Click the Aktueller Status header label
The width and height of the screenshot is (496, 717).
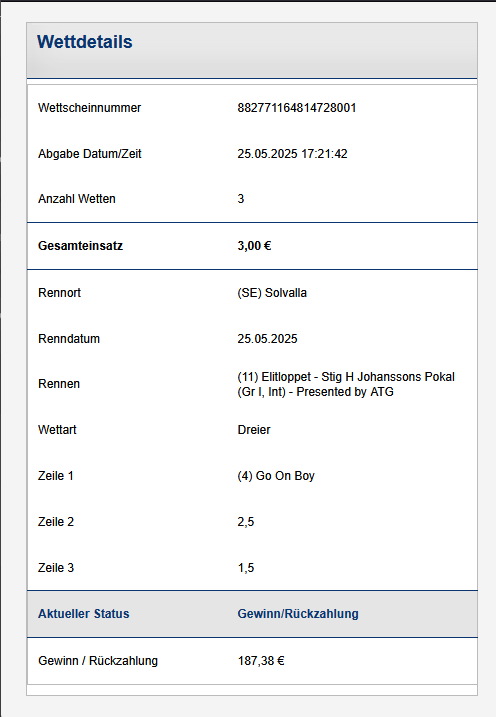(x=84, y=614)
